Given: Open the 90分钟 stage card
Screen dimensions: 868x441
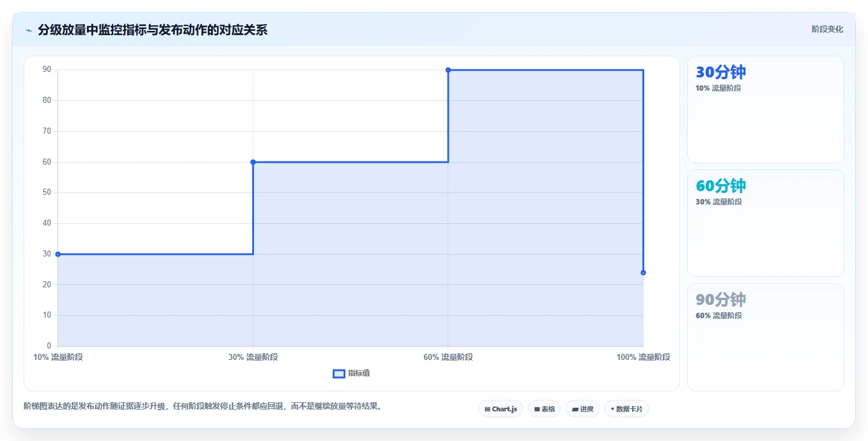Looking at the screenshot, I should coord(765,337).
